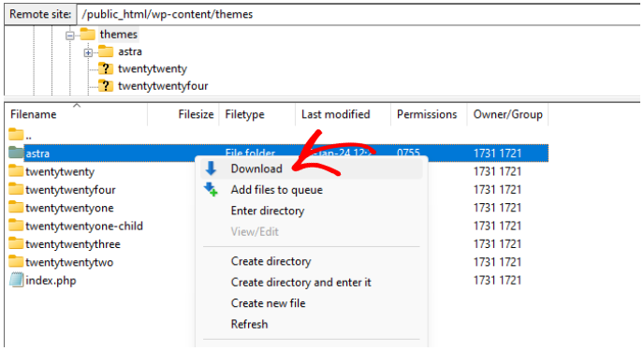Click Refresh in the context menu
Viewport: 644px width, 351px height.
[311, 324]
